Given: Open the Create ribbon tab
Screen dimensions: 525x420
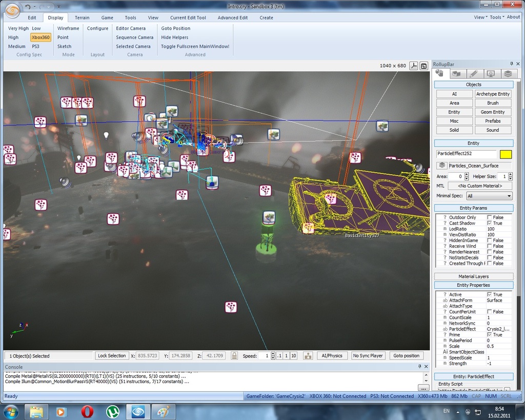Looking at the screenshot, I should coord(266,18).
